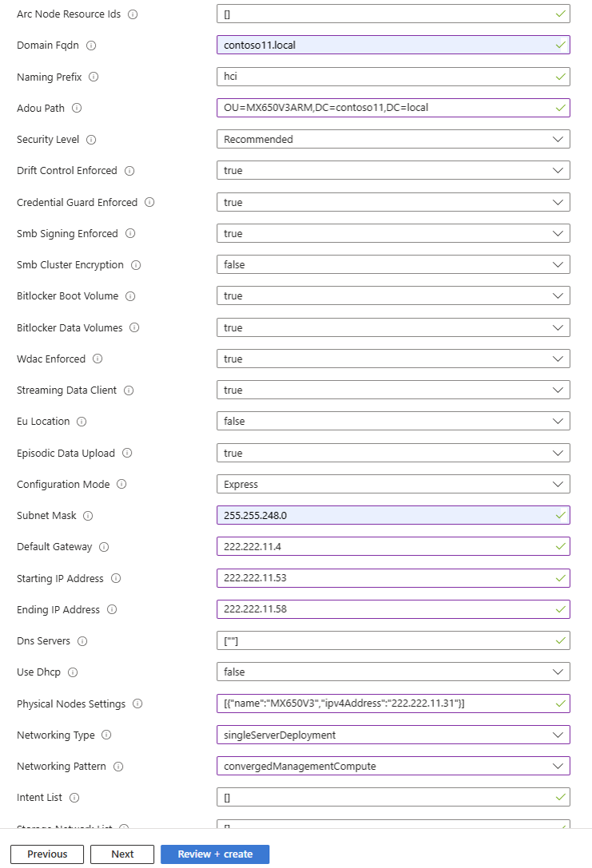Click the Next button
Viewport: 592px width, 868px height.
[122, 854]
